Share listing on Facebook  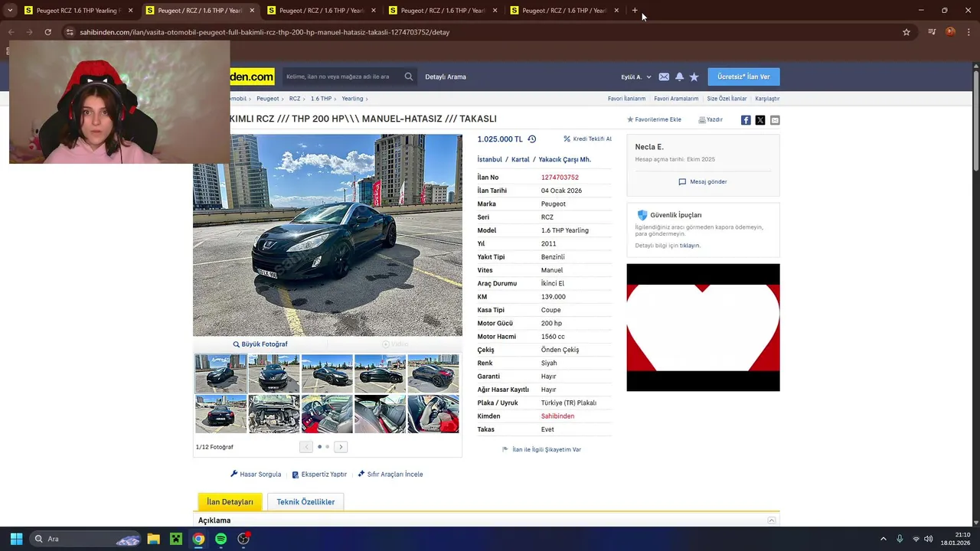(x=746, y=120)
